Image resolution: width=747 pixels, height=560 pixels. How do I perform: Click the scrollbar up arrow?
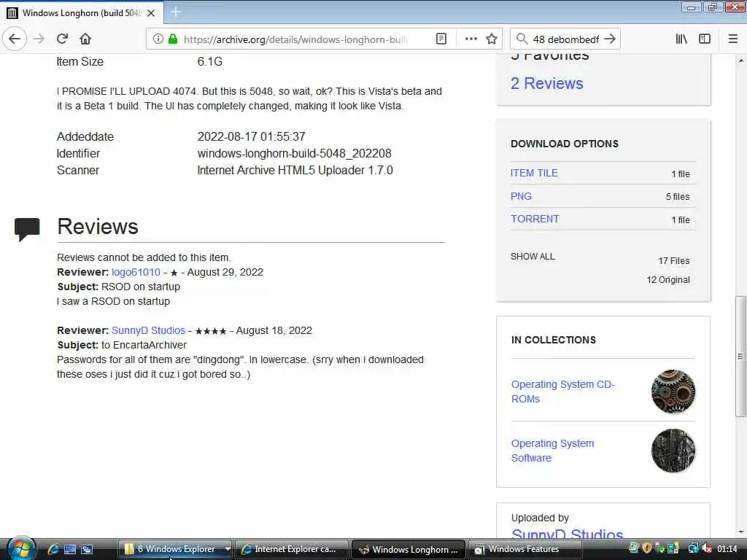point(740,61)
